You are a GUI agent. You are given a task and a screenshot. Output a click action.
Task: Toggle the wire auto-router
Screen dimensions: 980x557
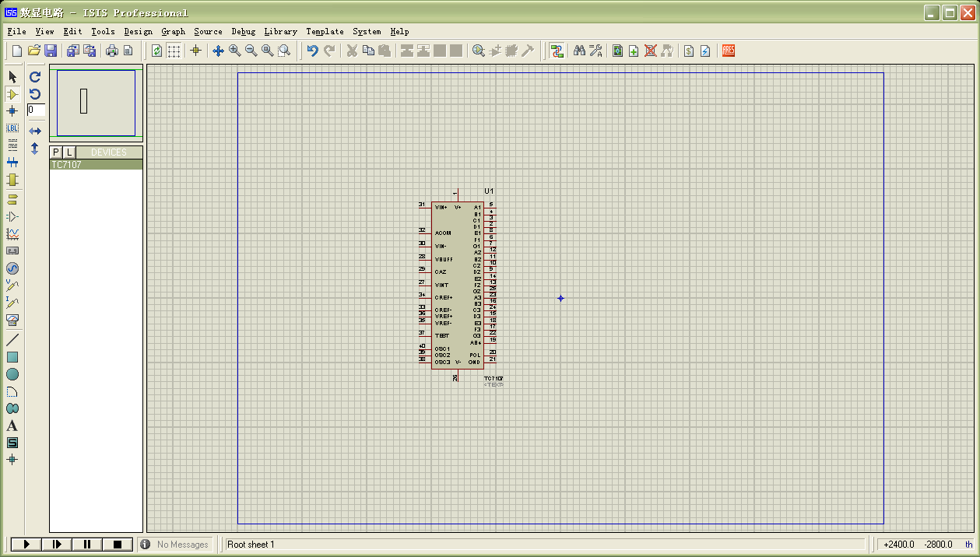(x=557, y=51)
